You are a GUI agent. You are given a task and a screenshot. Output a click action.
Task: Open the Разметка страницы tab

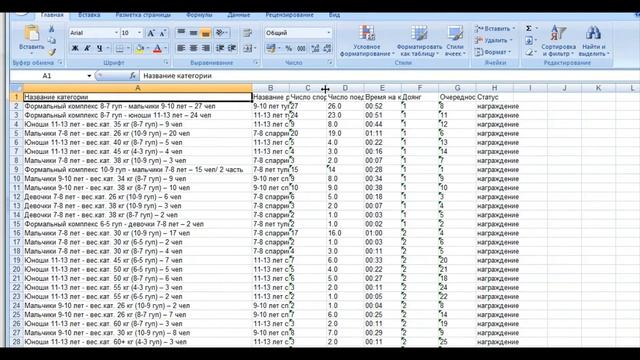point(143,15)
